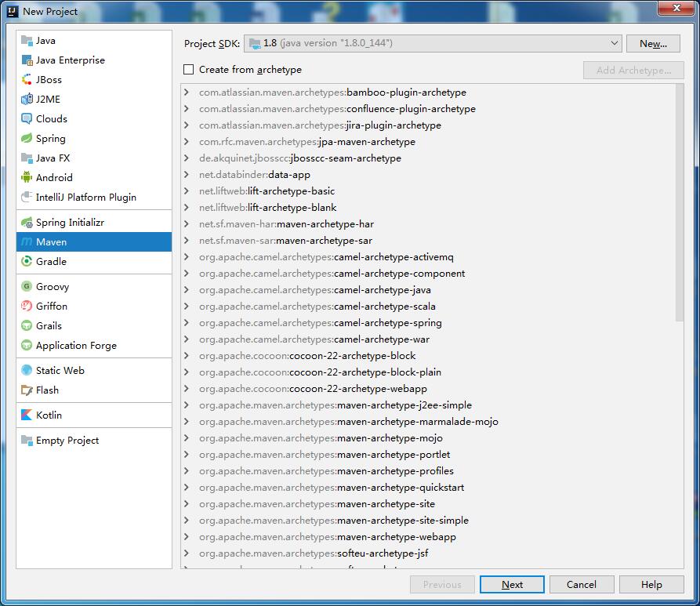The width and height of the screenshot is (700, 606).
Task: Open the Help dialog
Action: [651, 584]
